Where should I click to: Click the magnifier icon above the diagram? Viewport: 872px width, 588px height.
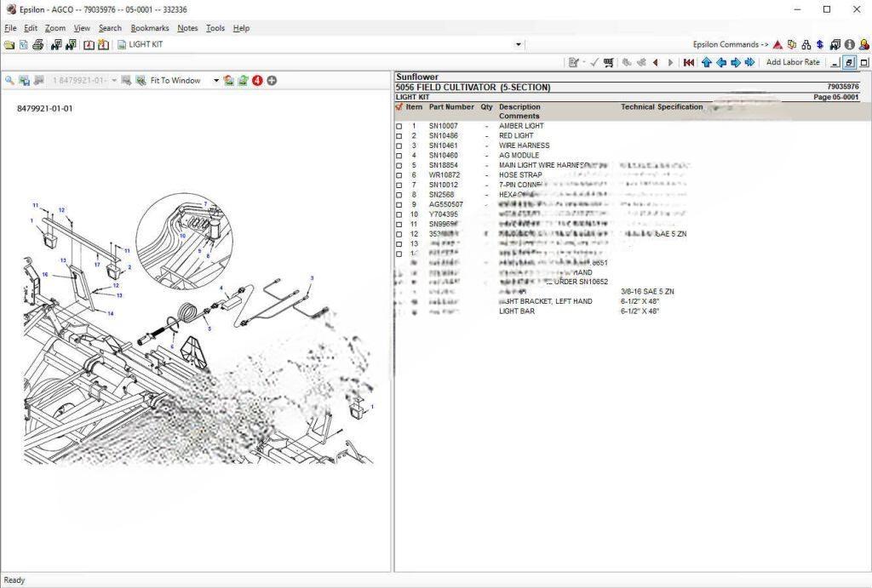pyautogui.click(x=9, y=81)
